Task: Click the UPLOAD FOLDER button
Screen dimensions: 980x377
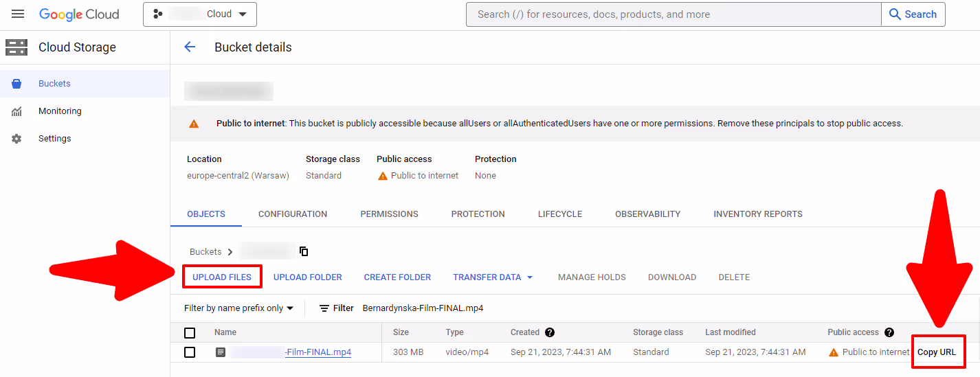Action: 308,277
